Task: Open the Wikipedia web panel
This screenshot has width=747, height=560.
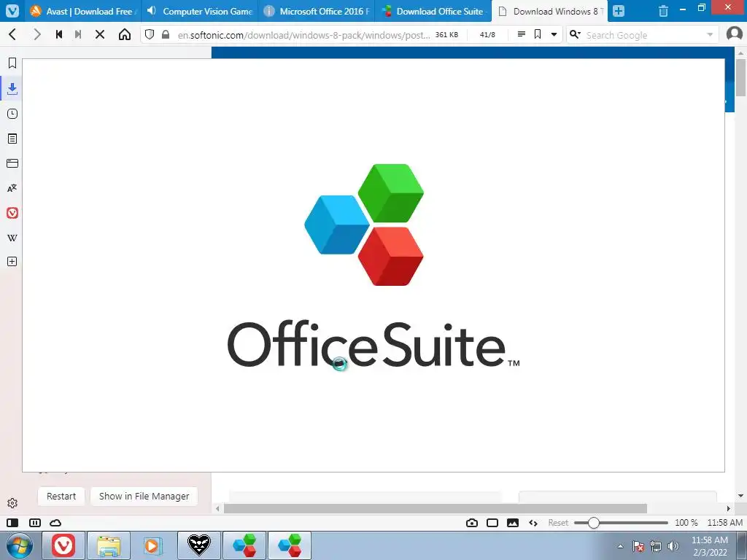Action: click(12, 238)
